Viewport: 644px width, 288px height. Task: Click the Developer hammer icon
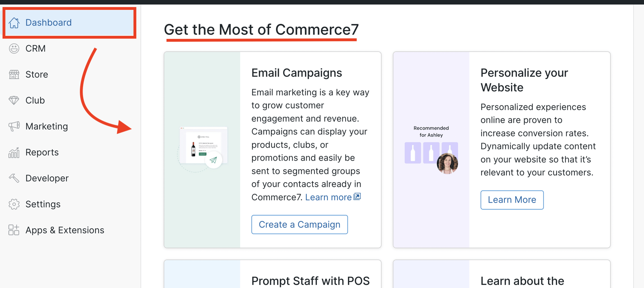click(13, 178)
